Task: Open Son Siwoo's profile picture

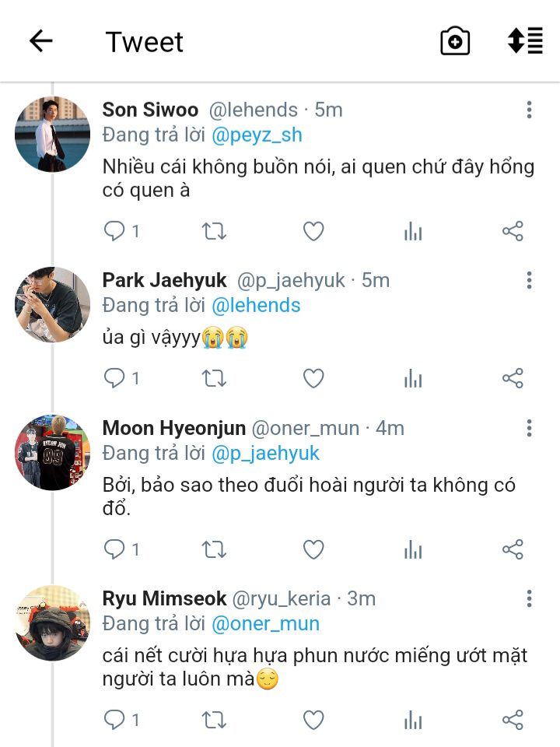Action: [52, 134]
